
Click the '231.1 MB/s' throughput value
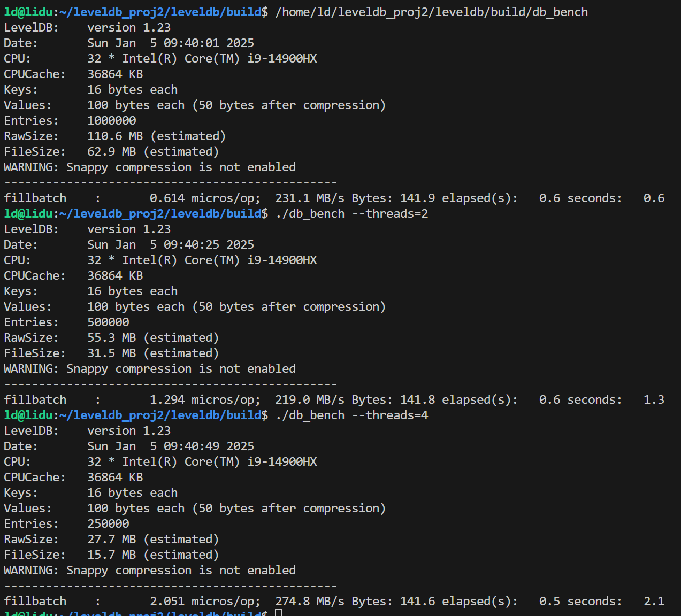tap(310, 198)
